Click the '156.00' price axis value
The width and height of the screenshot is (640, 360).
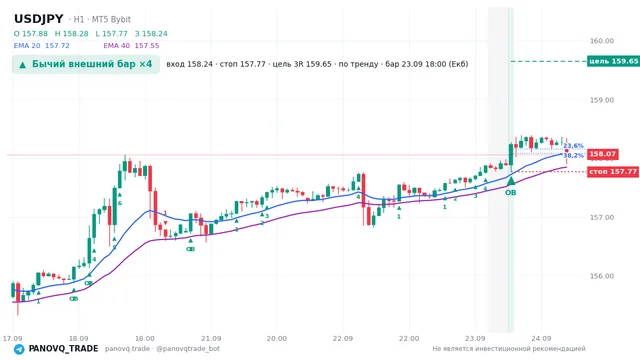point(602,276)
